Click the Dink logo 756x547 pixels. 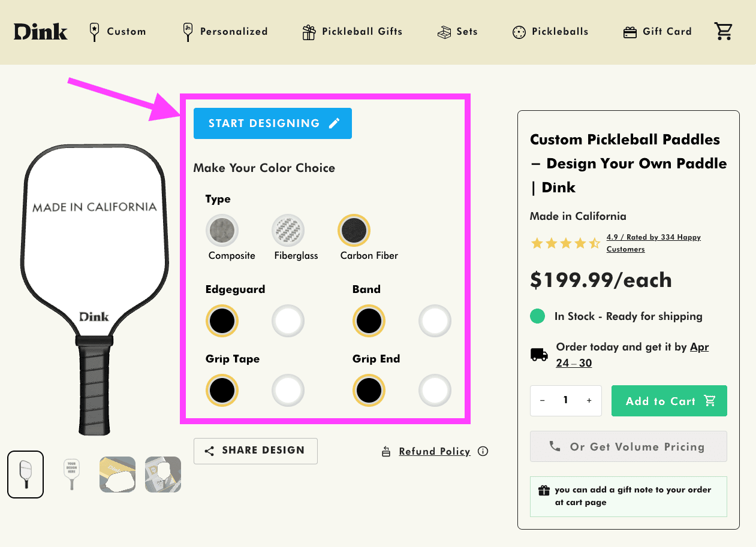pyautogui.click(x=40, y=32)
